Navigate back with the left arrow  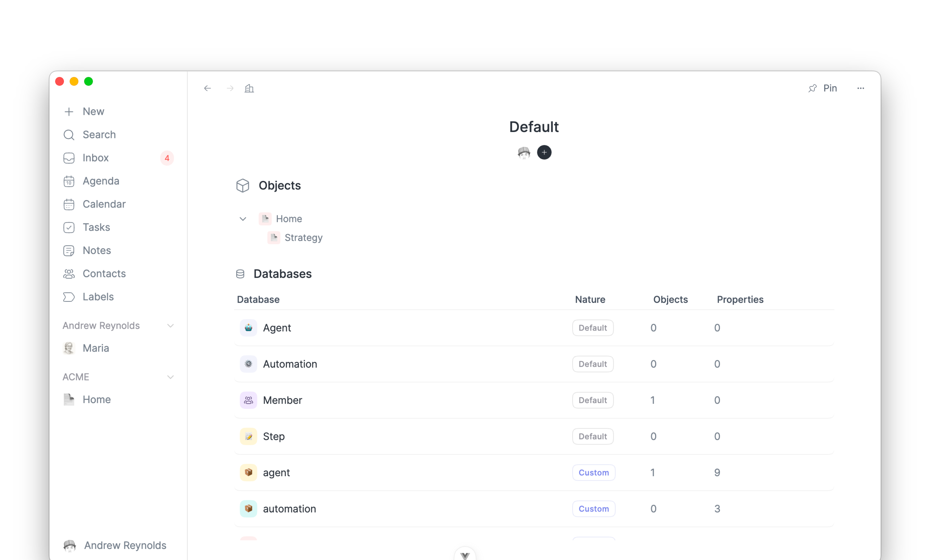click(208, 88)
